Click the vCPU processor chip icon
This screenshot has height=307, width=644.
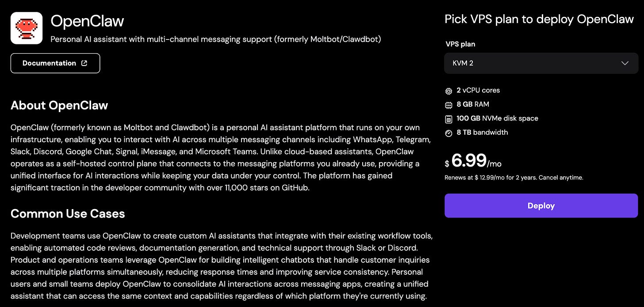click(x=448, y=91)
